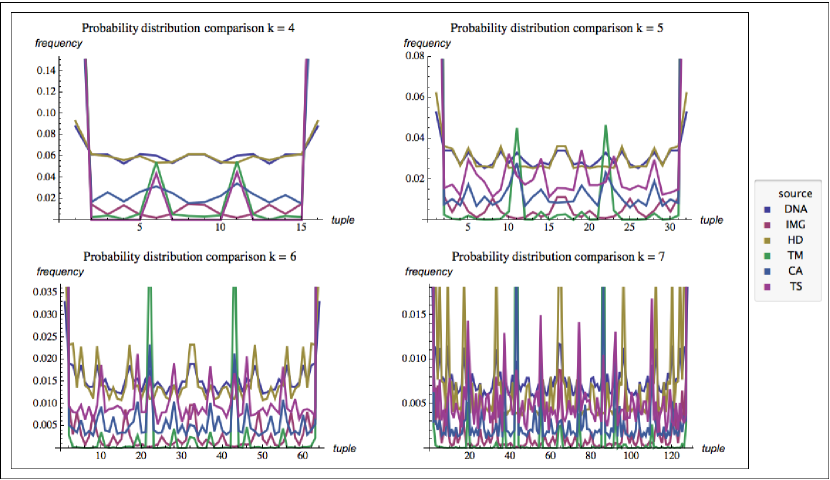This screenshot has height=480, width=830.
Task: Click the 0.12 tick in k = 4 chart
Action: pos(46,92)
